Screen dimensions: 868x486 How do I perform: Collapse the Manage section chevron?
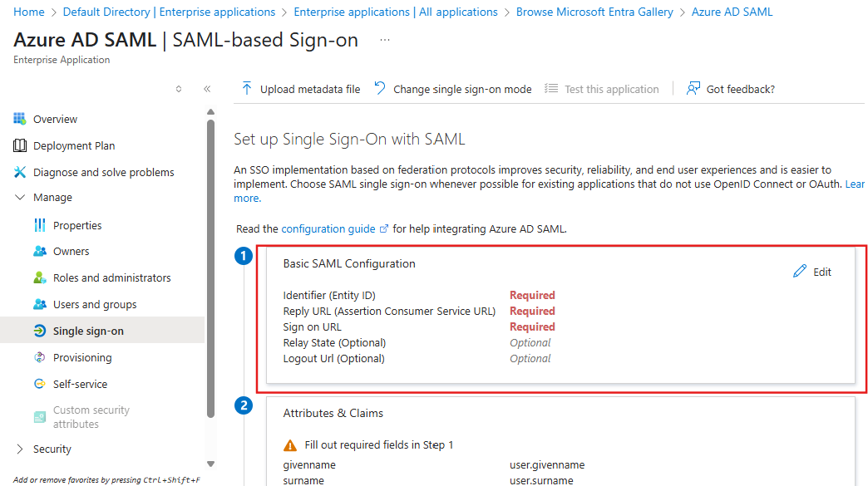pos(20,198)
